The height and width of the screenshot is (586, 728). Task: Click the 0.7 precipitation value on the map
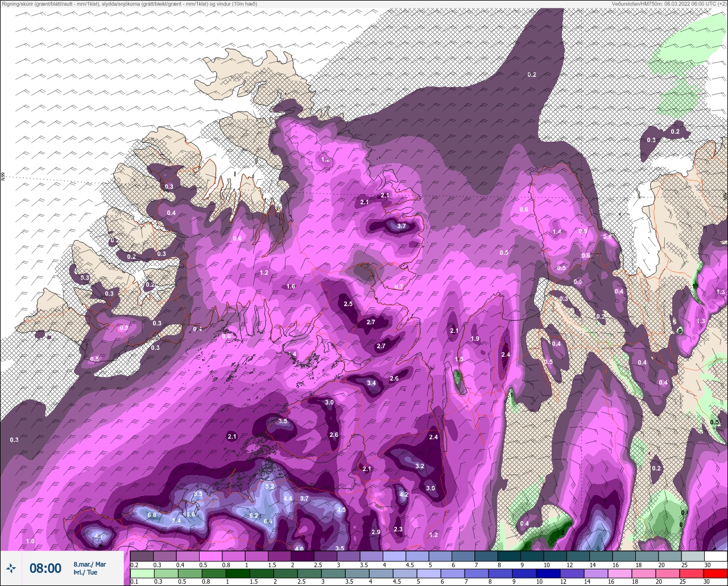coord(399,287)
